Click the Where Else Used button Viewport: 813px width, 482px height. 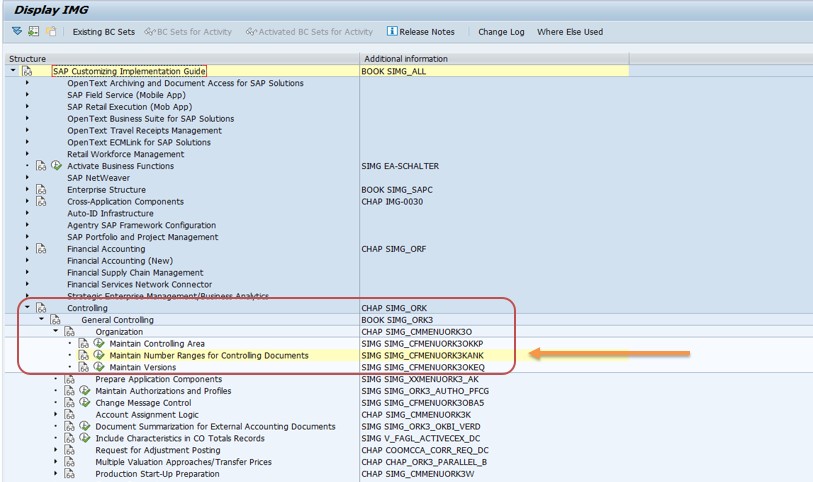(x=570, y=32)
